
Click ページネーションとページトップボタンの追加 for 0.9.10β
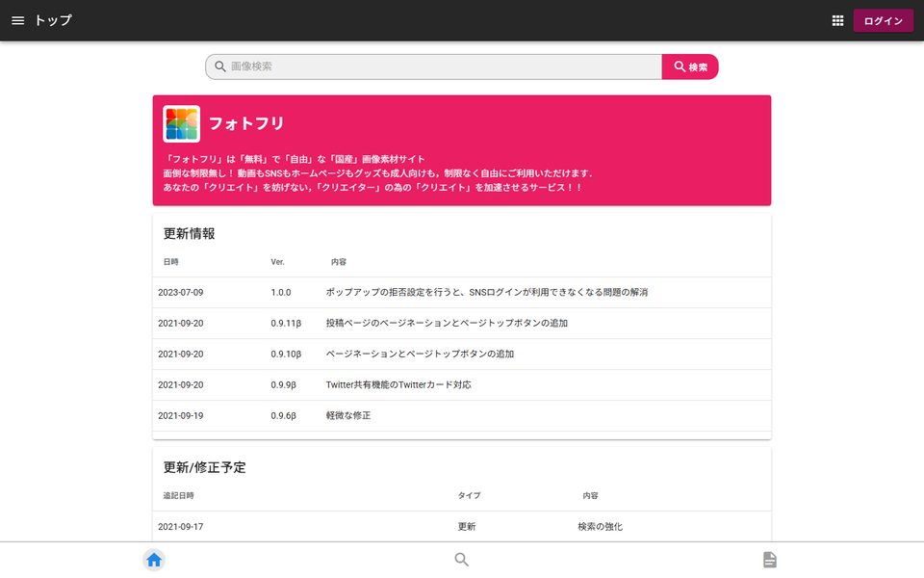point(421,354)
